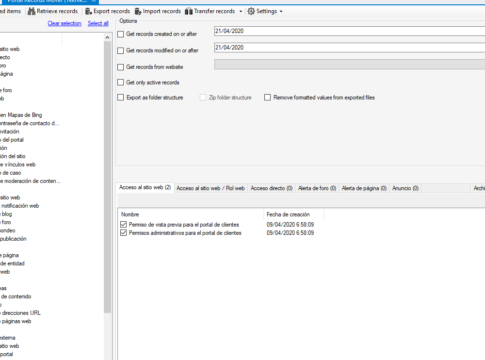Select 'de contenido' list item

[16, 296]
